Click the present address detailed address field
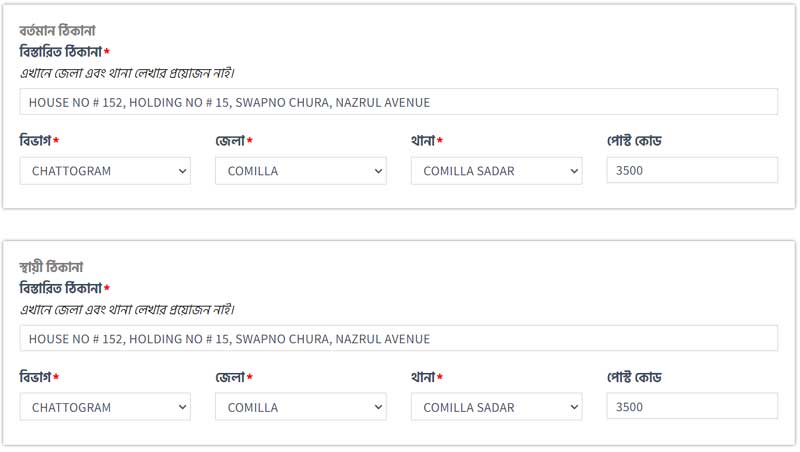Image resolution: width=800 pixels, height=452 pixels. click(x=398, y=102)
